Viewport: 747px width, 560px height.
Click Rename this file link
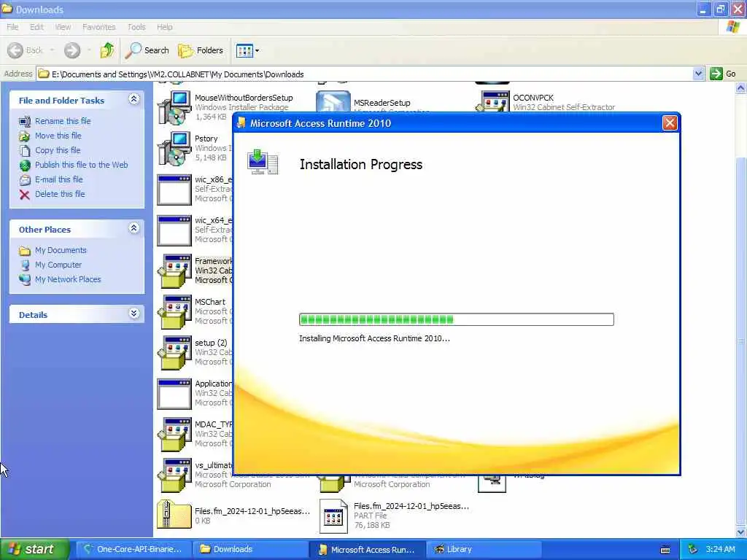point(63,121)
